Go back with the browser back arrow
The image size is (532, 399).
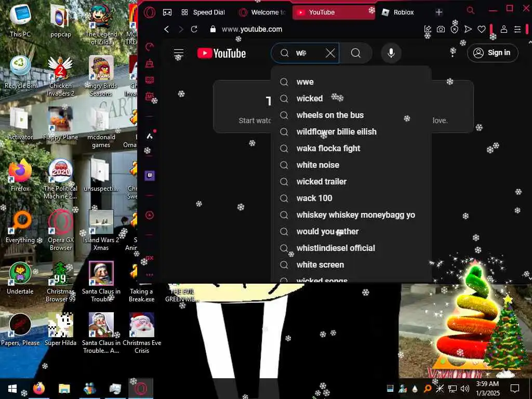pyautogui.click(x=167, y=30)
